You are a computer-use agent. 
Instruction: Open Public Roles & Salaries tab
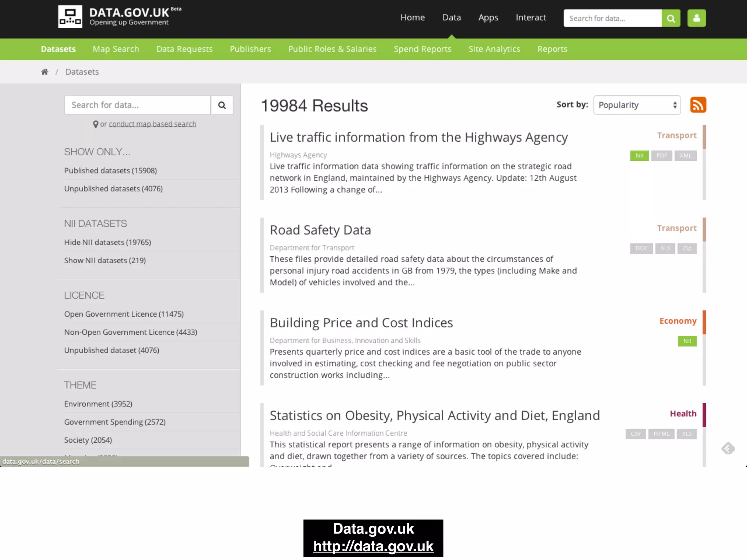click(332, 49)
